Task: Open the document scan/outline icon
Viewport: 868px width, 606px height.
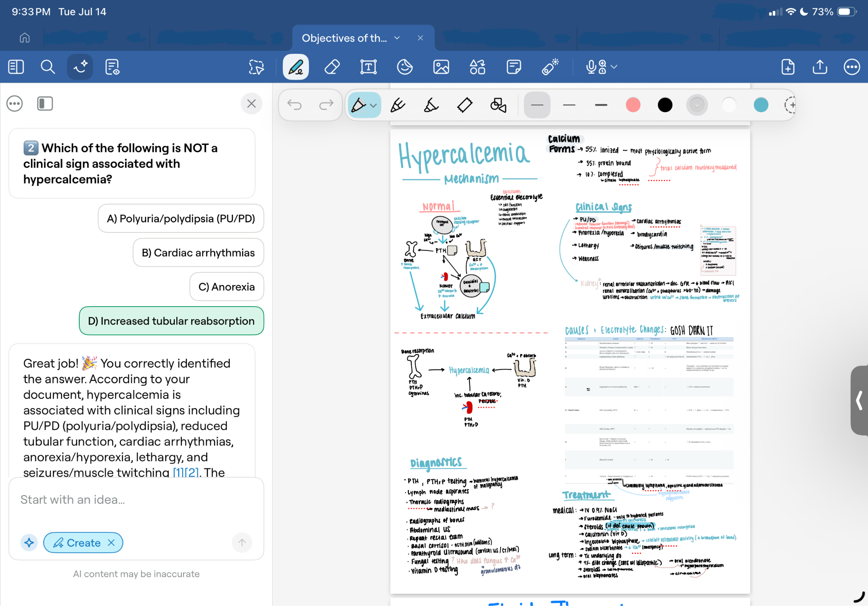Action: coord(112,67)
